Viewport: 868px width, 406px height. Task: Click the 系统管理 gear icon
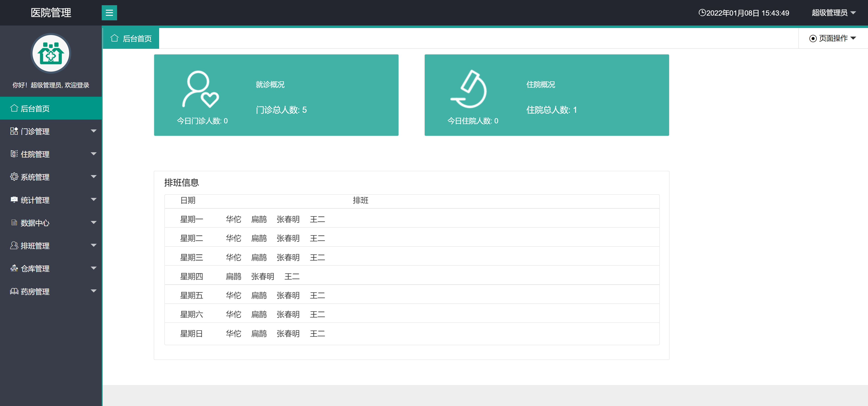coord(14,176)
